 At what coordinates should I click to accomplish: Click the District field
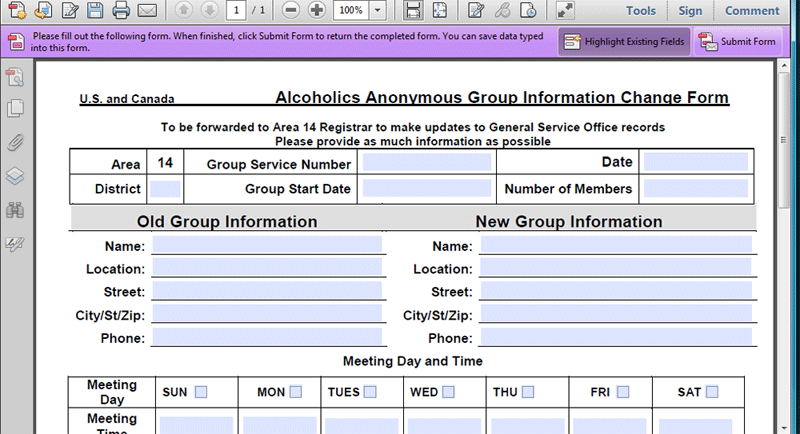pyautogui.click(x=165, y=189)
